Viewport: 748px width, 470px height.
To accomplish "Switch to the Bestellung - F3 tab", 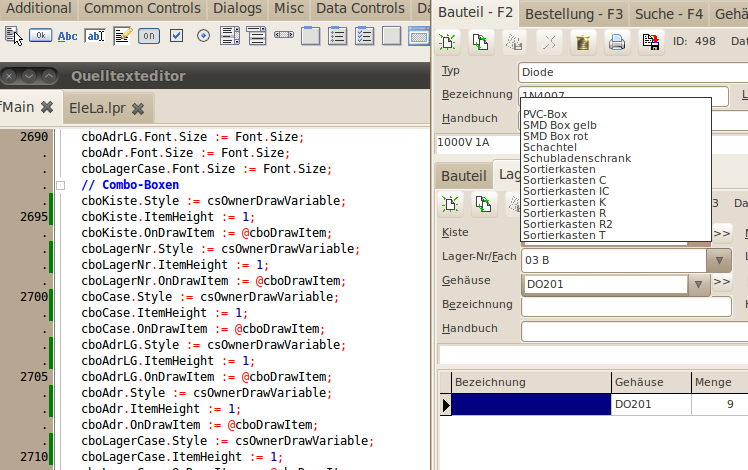I will point(574,14).
